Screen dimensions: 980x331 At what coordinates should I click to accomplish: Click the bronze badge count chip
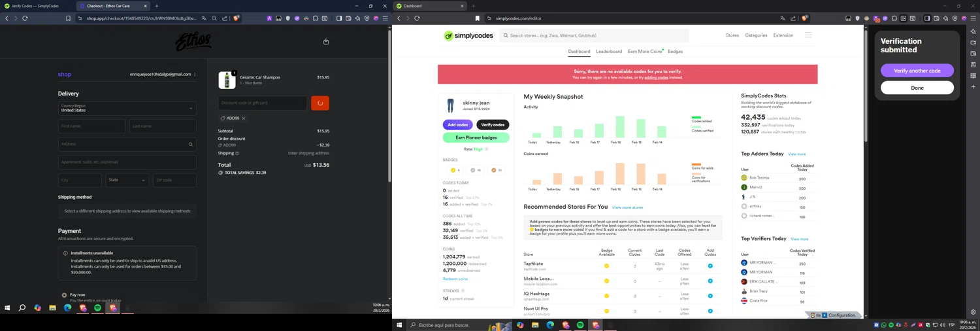pyautogui.click(x=497, y=171)
